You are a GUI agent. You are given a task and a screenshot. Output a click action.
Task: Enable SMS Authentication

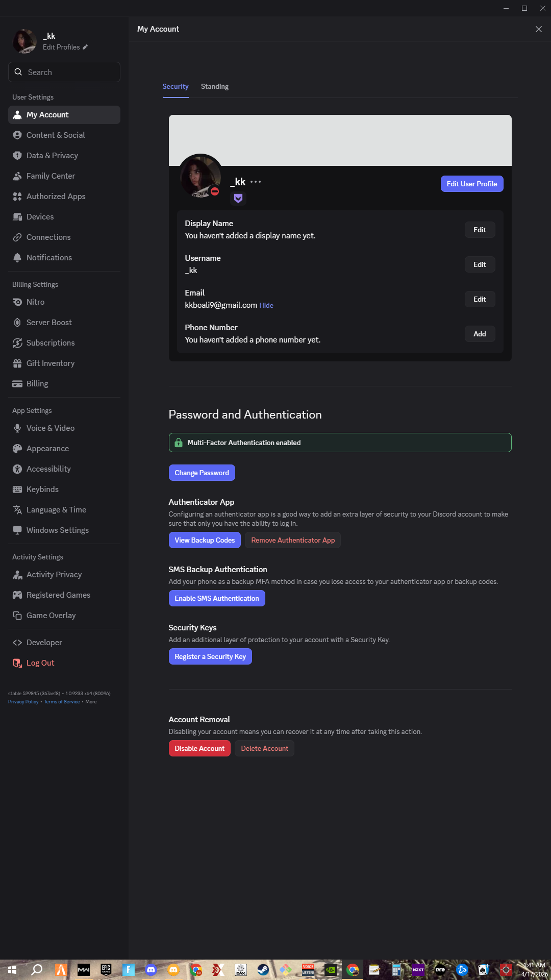[x=217, y=598]
